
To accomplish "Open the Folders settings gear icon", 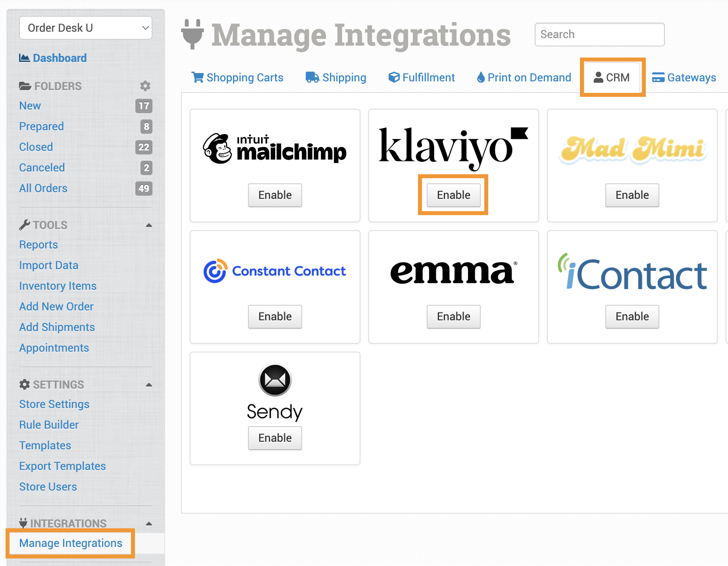I will (145, 86).
